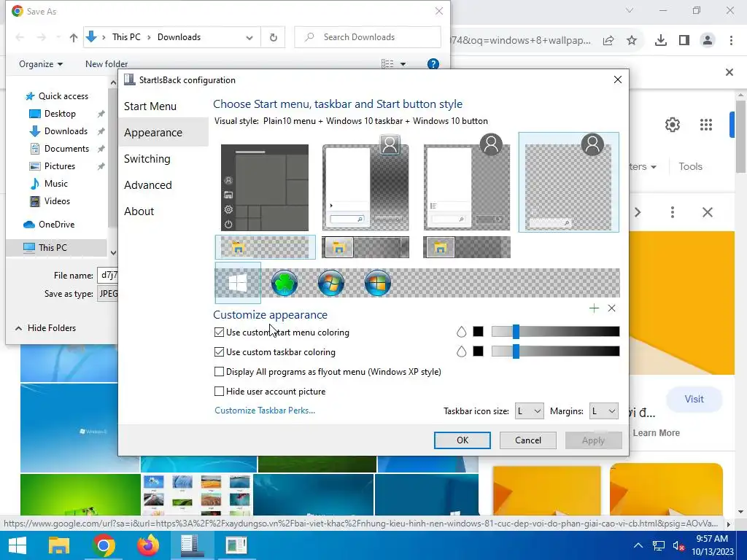This screenshot has width=747, height=560.
Task: Open Chrome three-dot menu
Action: [x=731, y=41]
